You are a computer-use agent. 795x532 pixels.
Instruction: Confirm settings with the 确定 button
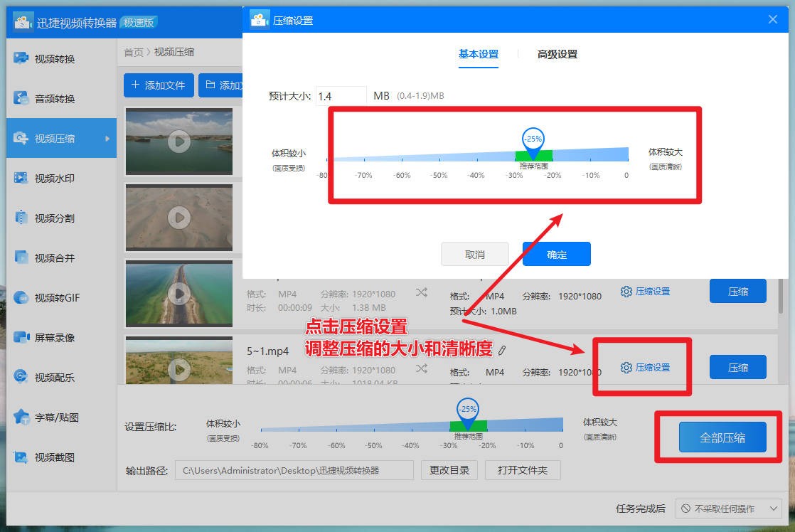[x=556, y=254]
